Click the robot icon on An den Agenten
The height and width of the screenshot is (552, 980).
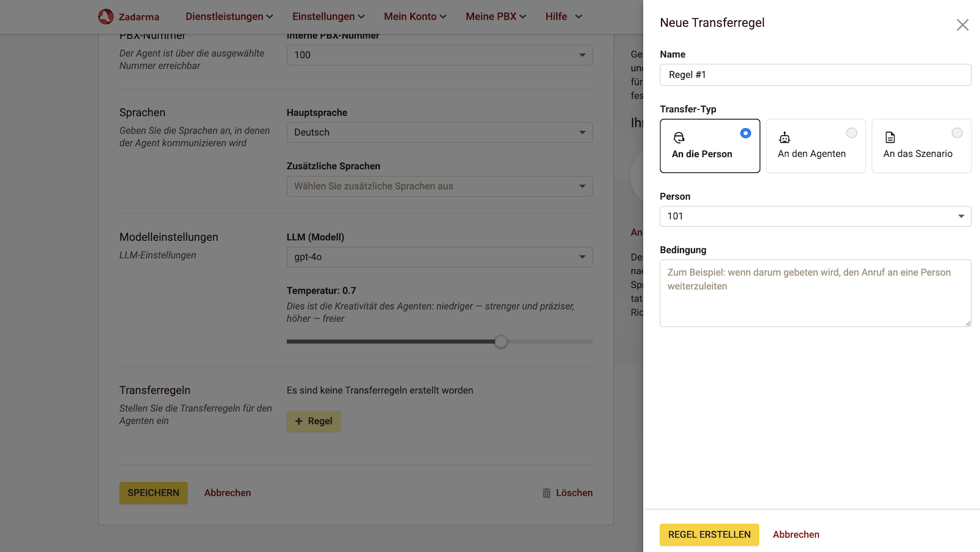coord(785,138)
